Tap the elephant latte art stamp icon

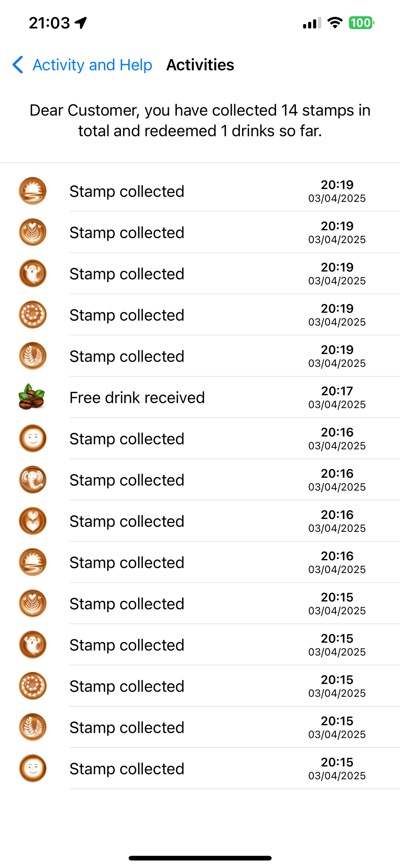pyautogui.click(x=33, y=480)
